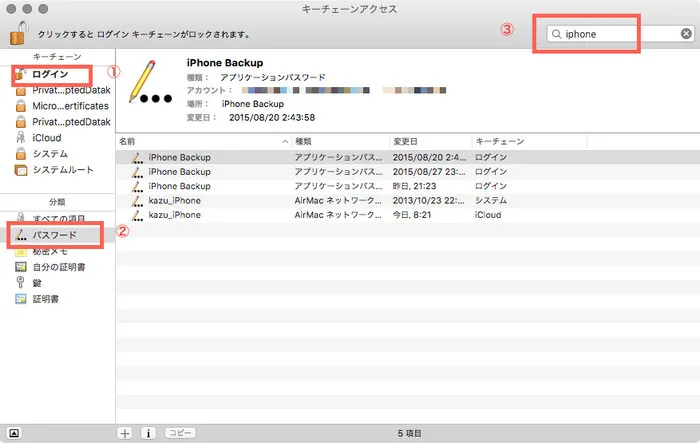Click the 分類 sidebar section header
Screen dimensions: 700x443
[57, 202]
